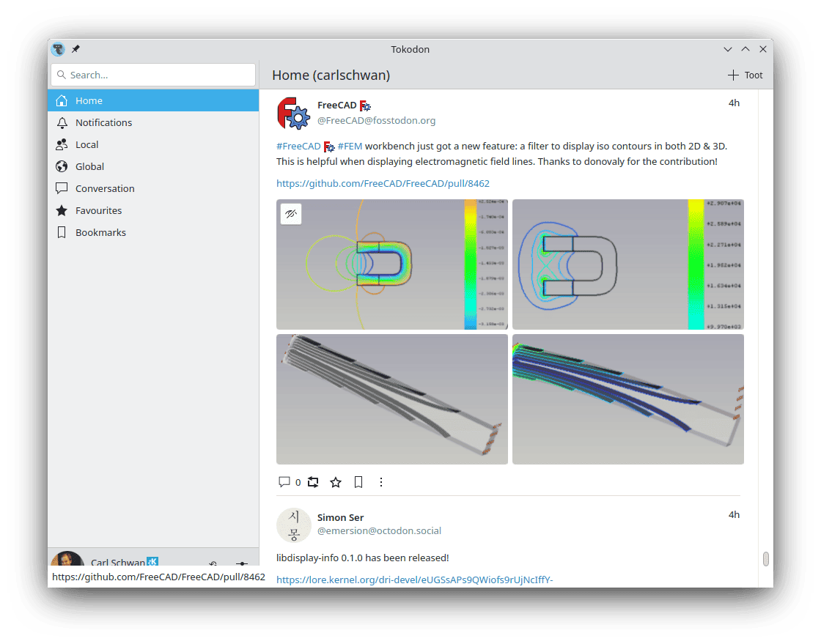Open the #FEM hashtag link
This screenshot has height=644, width=821.
click(x=350, y=147)
